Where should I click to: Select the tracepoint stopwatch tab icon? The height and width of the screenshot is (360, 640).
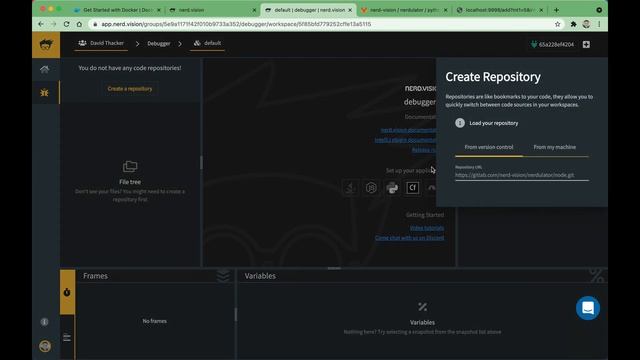click(67, 292)
